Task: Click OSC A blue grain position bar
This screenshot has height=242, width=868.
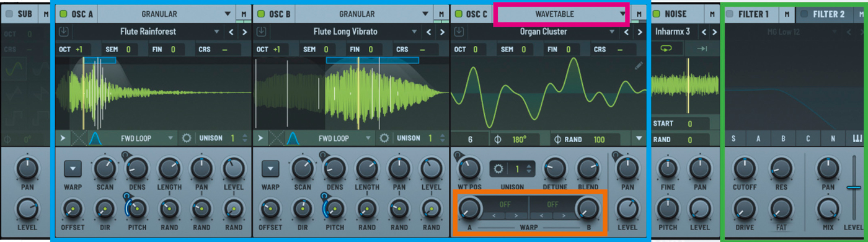Action: click(x=100, y=60)
